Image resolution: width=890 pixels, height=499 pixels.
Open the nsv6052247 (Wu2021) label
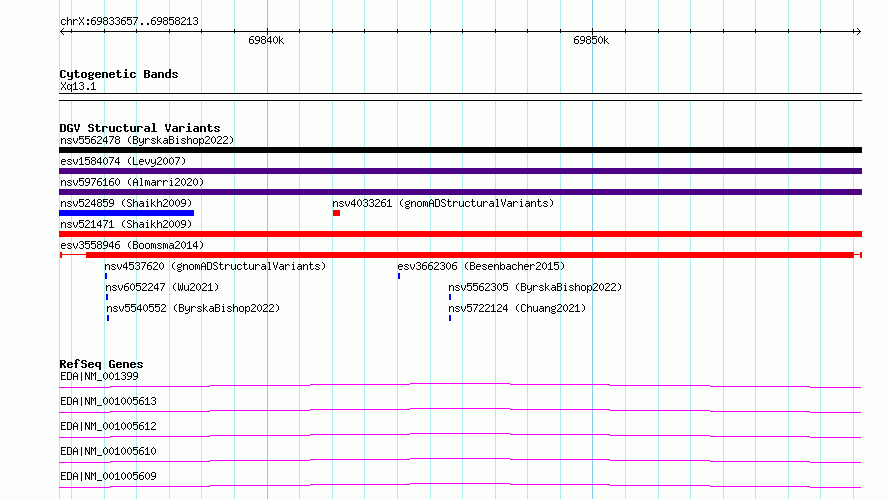click(162, 287)
